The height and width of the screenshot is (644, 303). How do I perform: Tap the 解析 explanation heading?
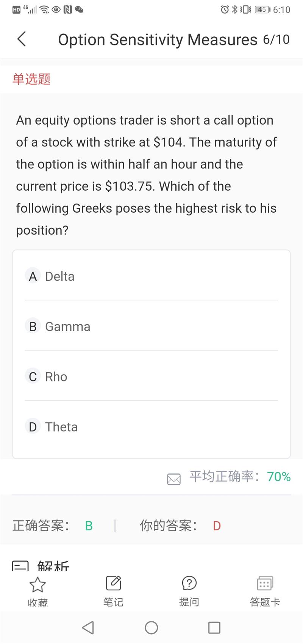pos(53,566)
